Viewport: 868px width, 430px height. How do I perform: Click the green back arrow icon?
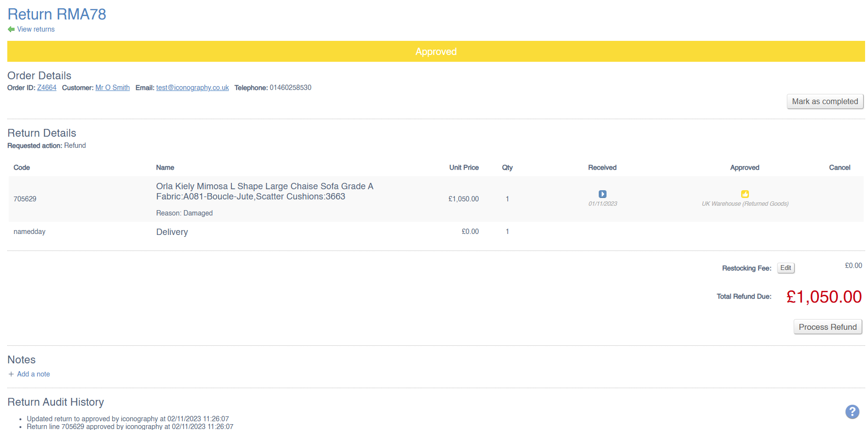tap(11, 30)
